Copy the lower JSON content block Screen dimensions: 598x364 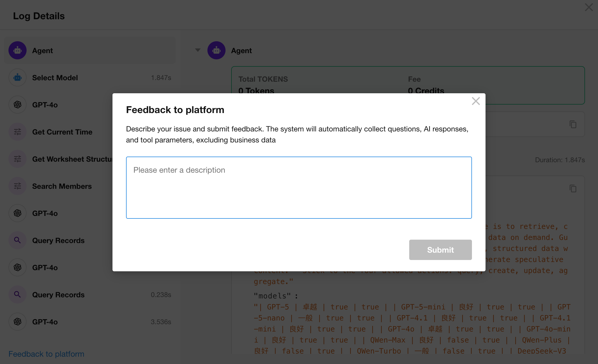pyautogui.click(x=573, y=188)
